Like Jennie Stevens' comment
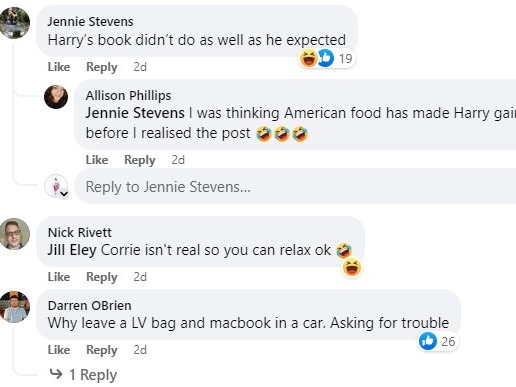This screenshot has width=516, height=387. pos(59,67)
